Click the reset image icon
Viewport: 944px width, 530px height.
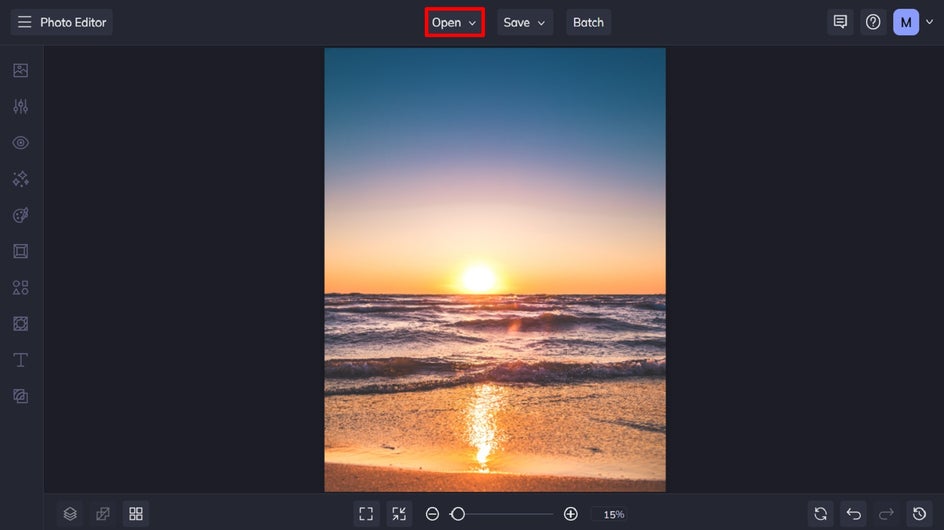[x=821, y=514]
